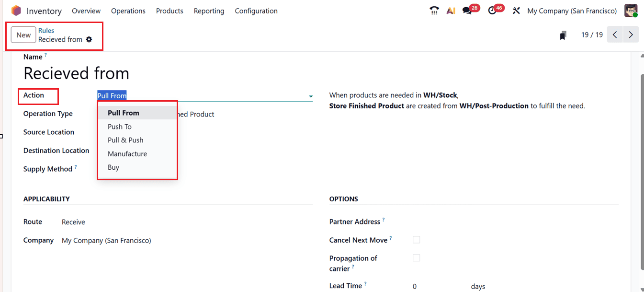Switch to the Reporting menu
644x292 pixels.
pos(209,11)
